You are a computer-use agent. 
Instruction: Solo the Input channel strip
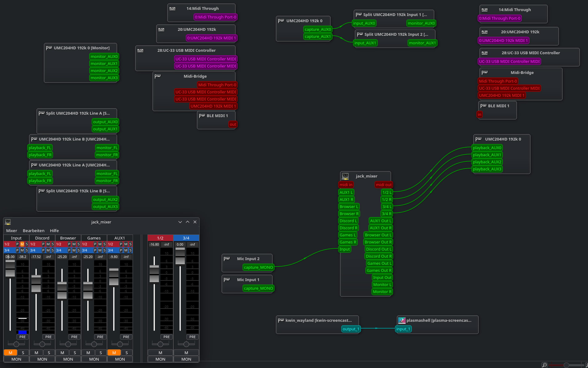pyautogui.click(x=23, y=353)
